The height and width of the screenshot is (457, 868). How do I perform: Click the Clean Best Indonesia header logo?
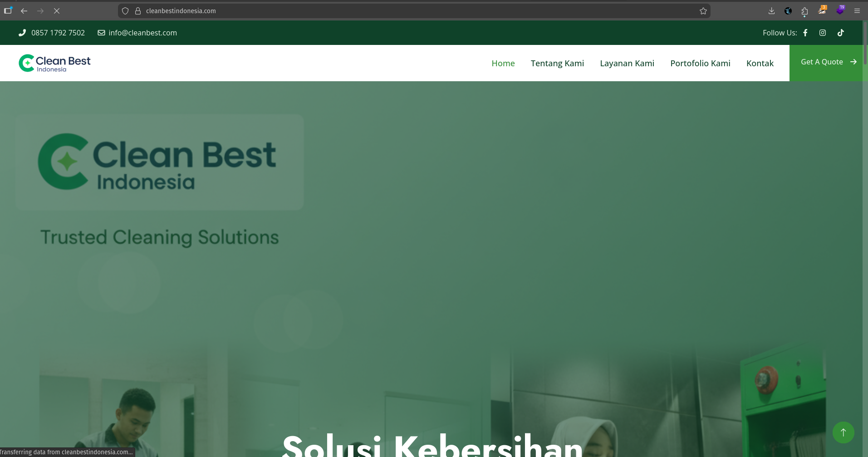[x=54, y=63]
